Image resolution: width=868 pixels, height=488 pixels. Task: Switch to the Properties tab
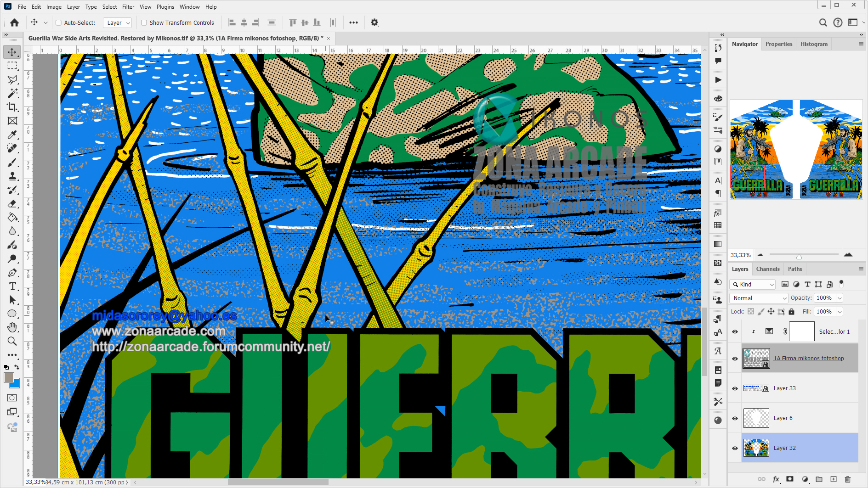pos(779,44)
